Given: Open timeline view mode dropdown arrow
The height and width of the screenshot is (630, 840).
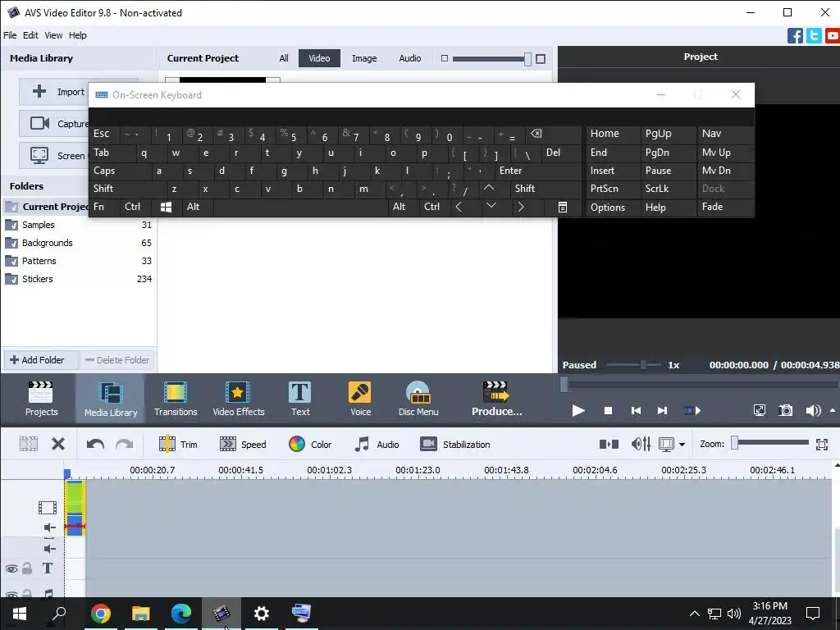Looking at the screenshot, I should click(682, 444).
